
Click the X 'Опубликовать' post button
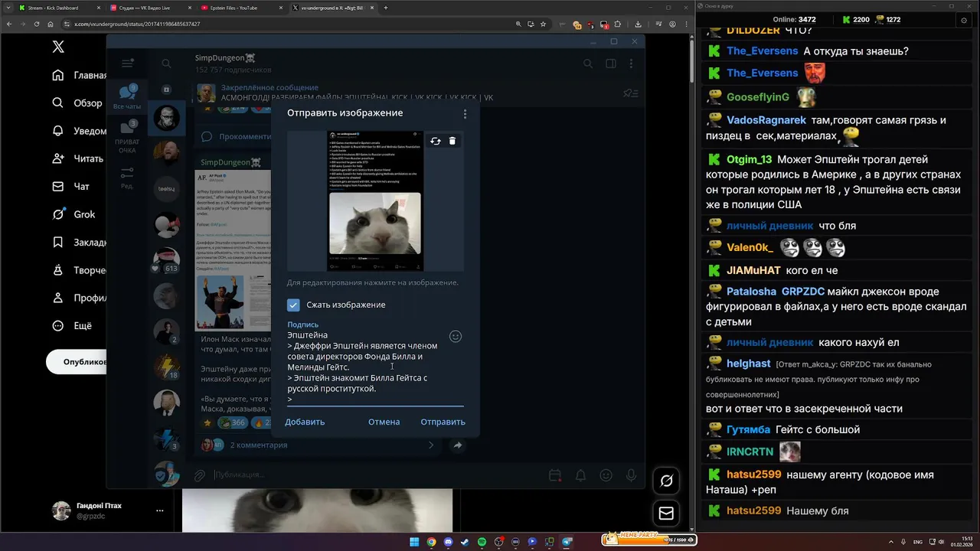(x=77, y=362)
